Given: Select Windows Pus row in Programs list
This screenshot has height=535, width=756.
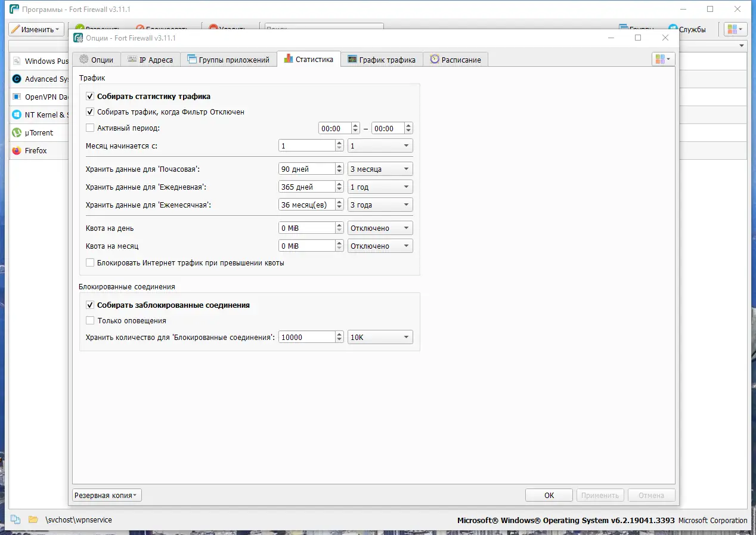Looking at the screenshot, I should (x=39, y=61).
